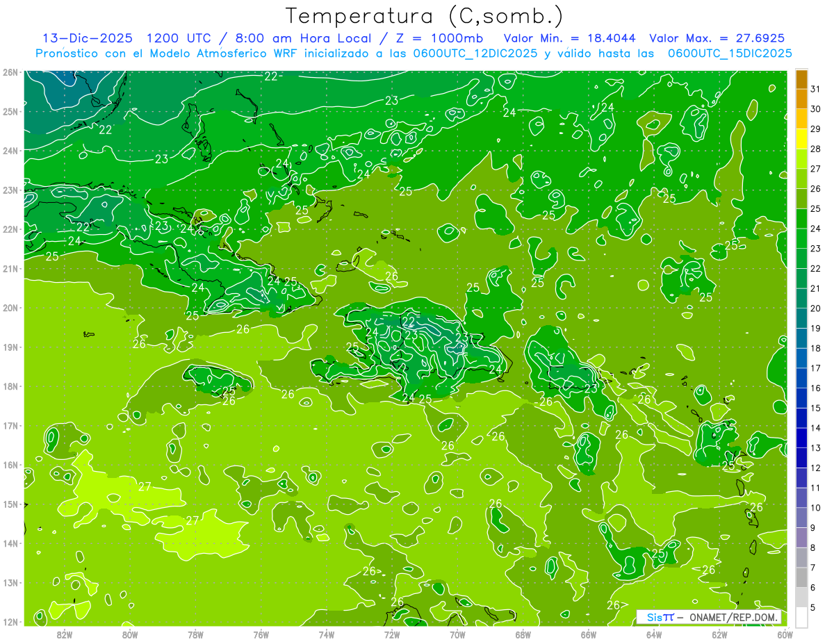Click the gray legend swatch between 6 and 7
Image resolution: width=834 pixels, height=644 pixels.
801,577
